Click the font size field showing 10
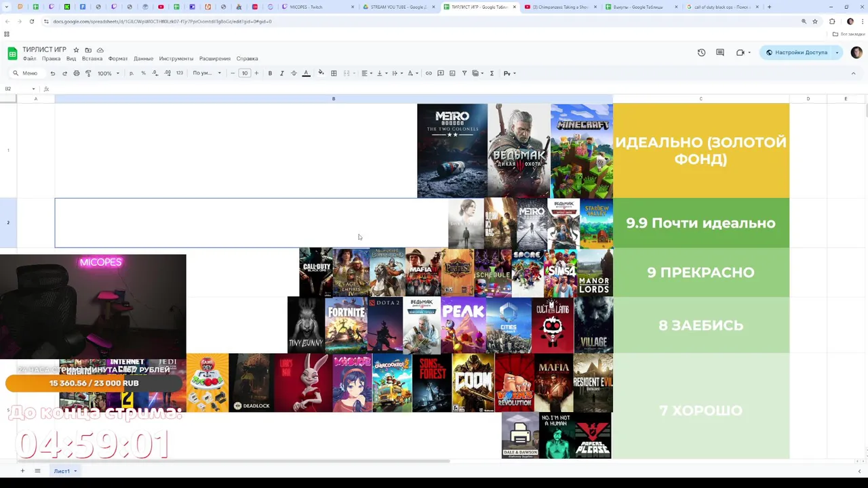This screenshot has width=868, height=488. 245,73
